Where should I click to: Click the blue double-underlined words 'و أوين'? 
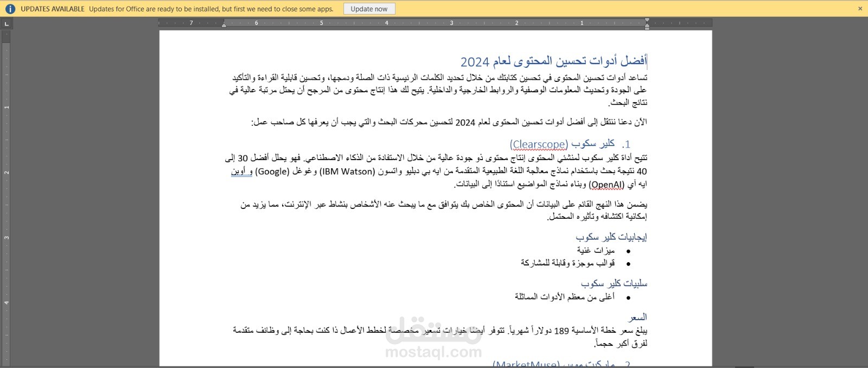coord(241,171)
